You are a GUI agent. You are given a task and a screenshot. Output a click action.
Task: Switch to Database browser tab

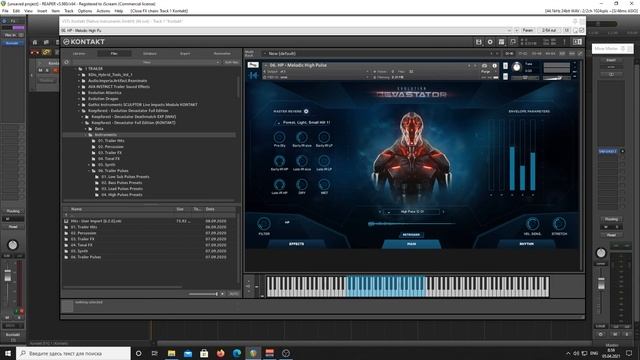pyautogui.click(x=150, y=53)
